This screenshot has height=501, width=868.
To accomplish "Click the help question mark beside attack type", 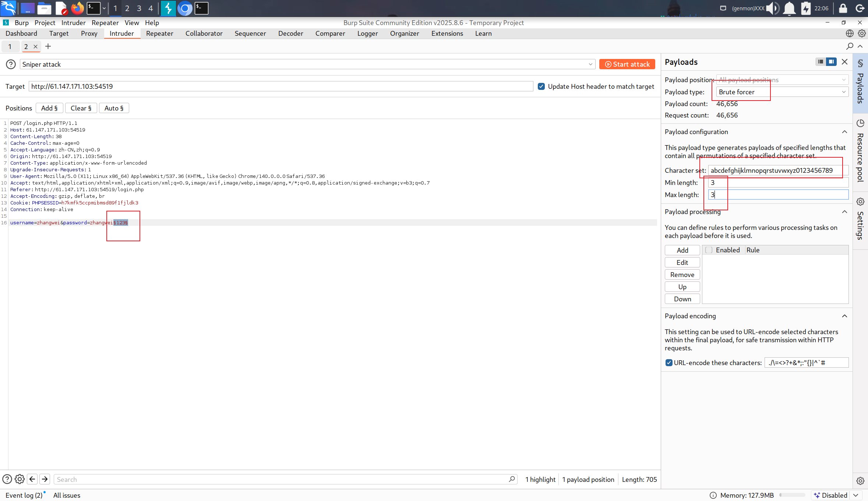I will point(11,64).
